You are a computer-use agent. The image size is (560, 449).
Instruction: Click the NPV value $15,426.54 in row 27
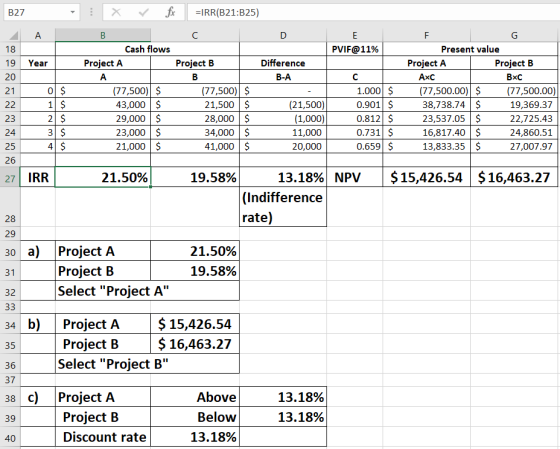pos(426,177)
